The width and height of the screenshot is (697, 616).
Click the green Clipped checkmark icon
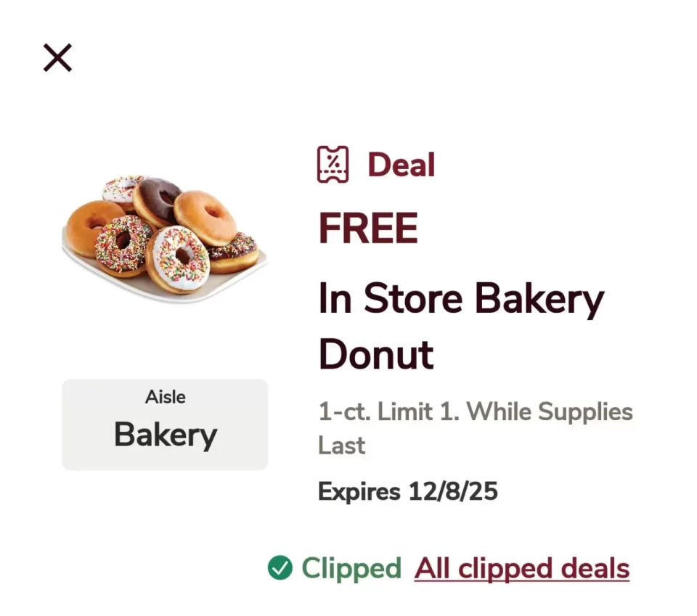point(280,568)
